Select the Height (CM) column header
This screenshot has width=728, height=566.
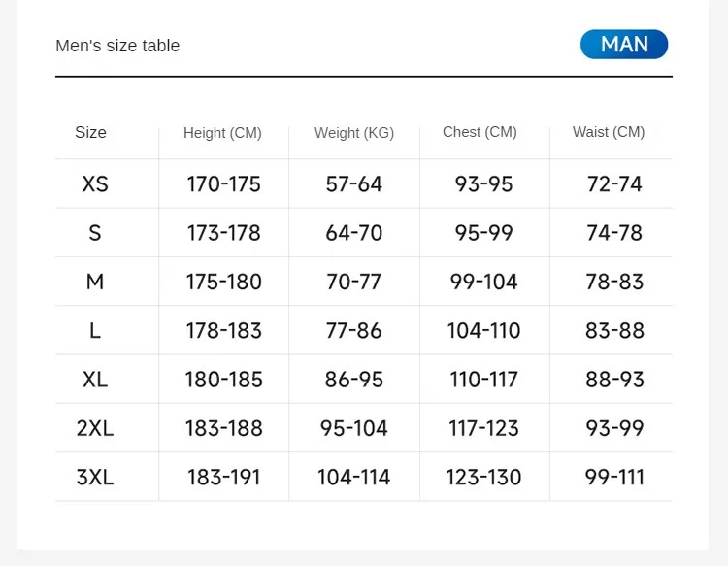222,133
